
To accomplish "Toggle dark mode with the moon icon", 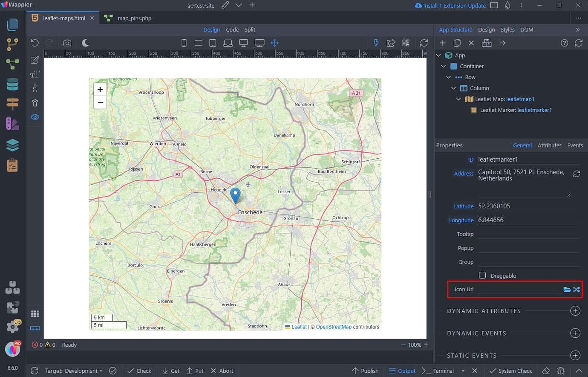I will pos(85,42).
